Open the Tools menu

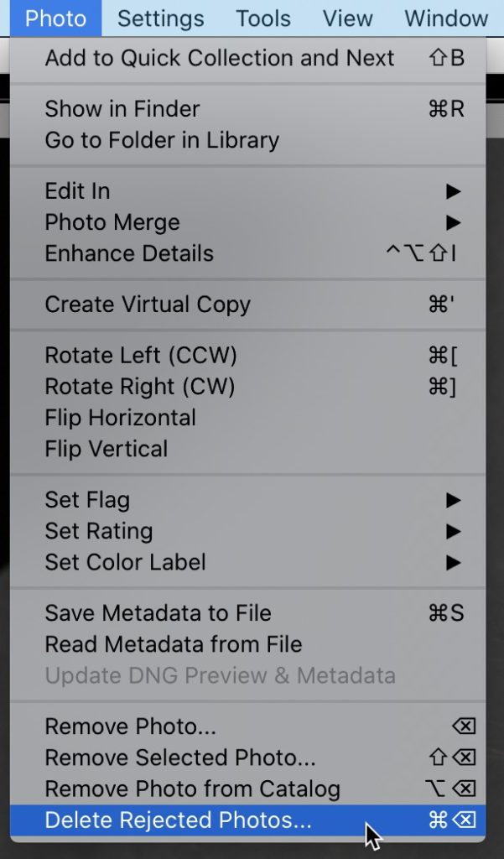(x=262, y=18)
